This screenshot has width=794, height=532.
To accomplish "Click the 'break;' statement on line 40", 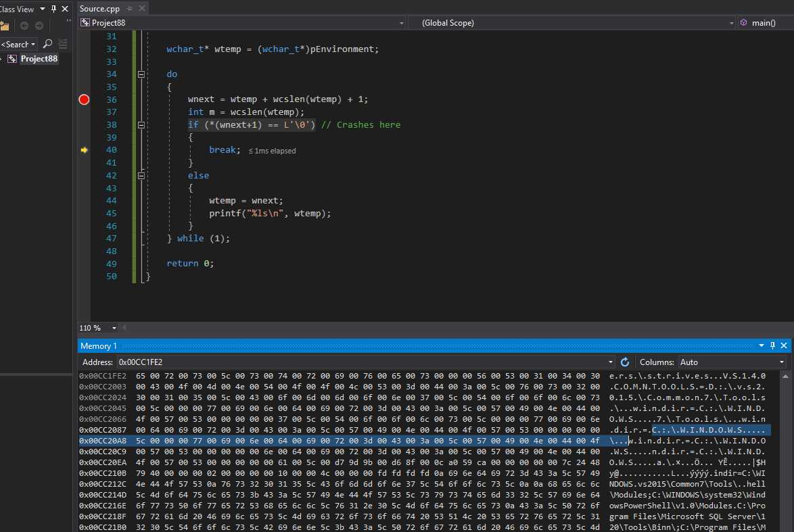I will click(225, 150).
